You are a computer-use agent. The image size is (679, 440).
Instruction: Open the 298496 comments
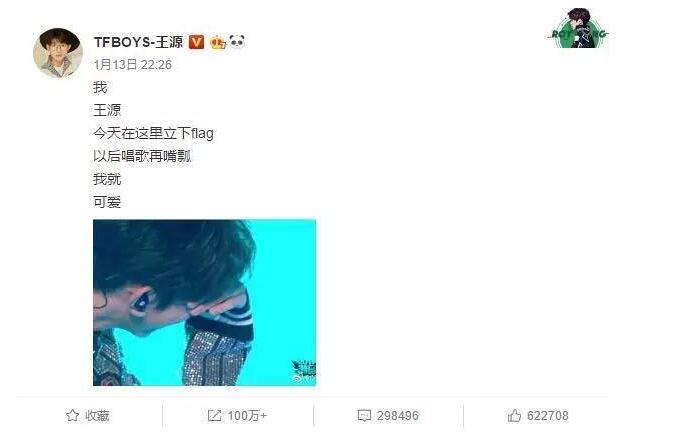pyautogui.click(x=398, y=416)
